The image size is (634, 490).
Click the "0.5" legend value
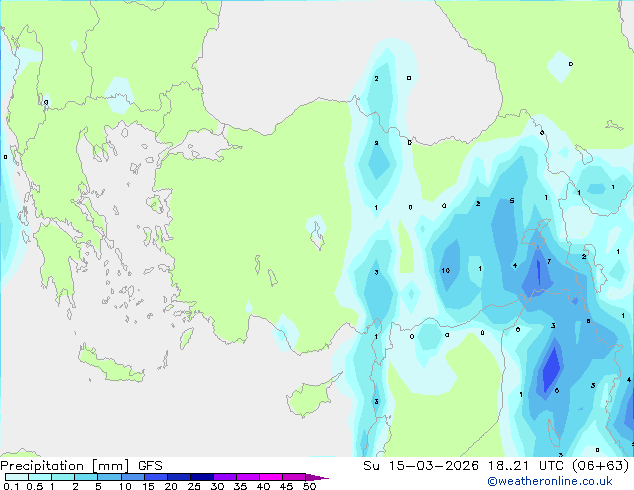click(x=34, y=486)
